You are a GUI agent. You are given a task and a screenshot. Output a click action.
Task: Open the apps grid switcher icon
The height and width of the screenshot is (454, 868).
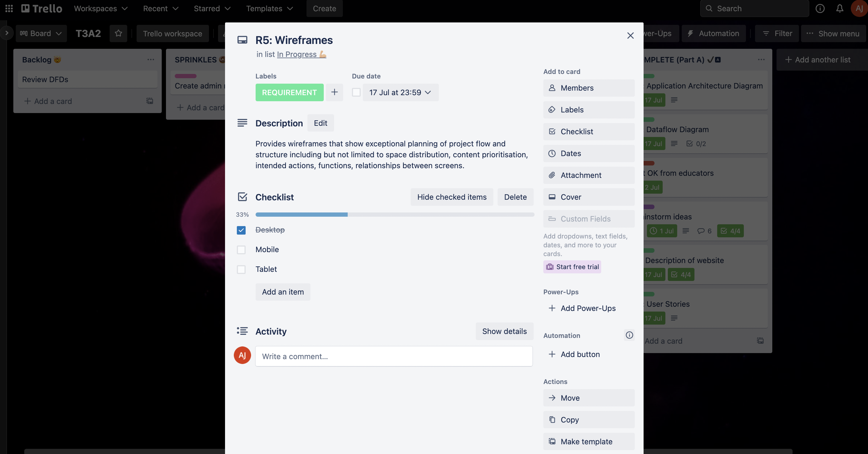[9, 8]
